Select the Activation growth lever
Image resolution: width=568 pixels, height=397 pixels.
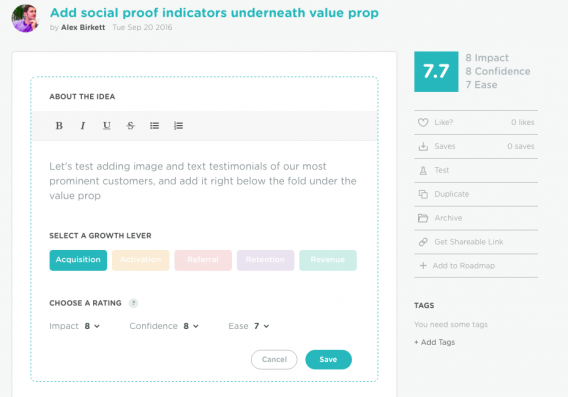(x=141, y=260)
